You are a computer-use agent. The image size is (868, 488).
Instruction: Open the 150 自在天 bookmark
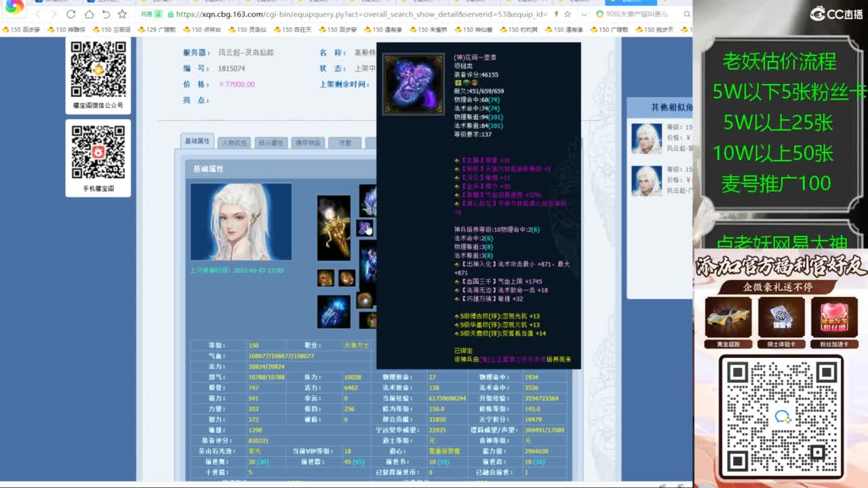pos(293,30)
